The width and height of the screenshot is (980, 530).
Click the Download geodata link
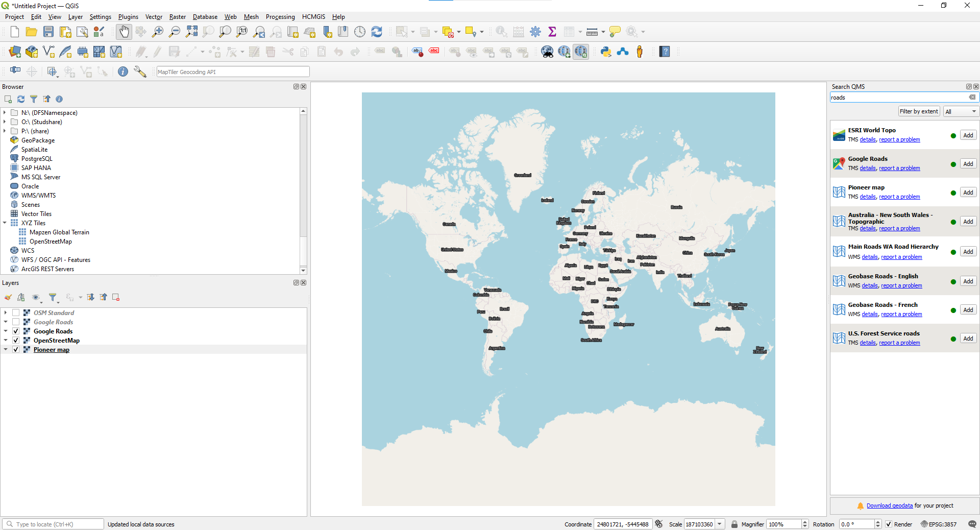889,505
